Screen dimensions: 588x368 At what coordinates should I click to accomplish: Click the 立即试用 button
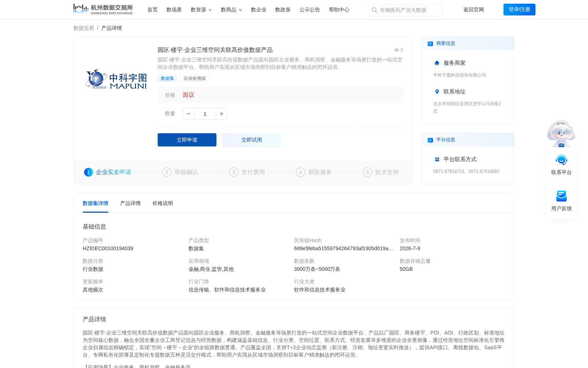point(252,140)
